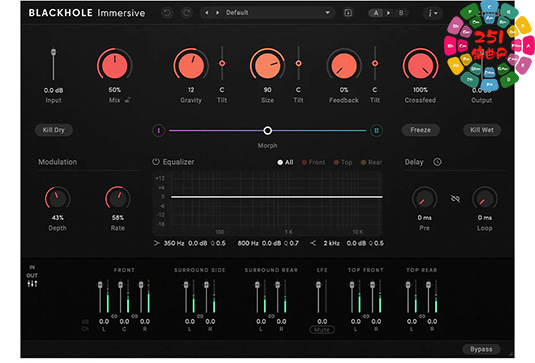Select the IN meter view
This screenshot has width=535, height=363.
[32, 267]
